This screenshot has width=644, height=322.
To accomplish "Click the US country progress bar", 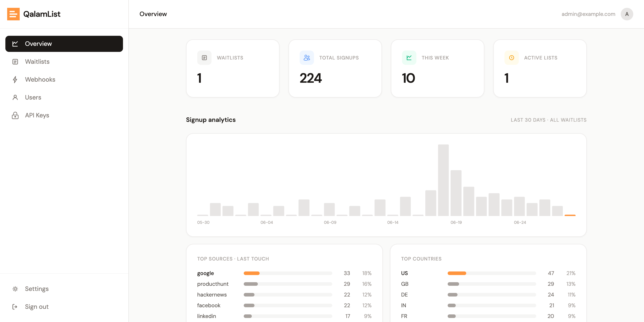I will tap(492, 273).
